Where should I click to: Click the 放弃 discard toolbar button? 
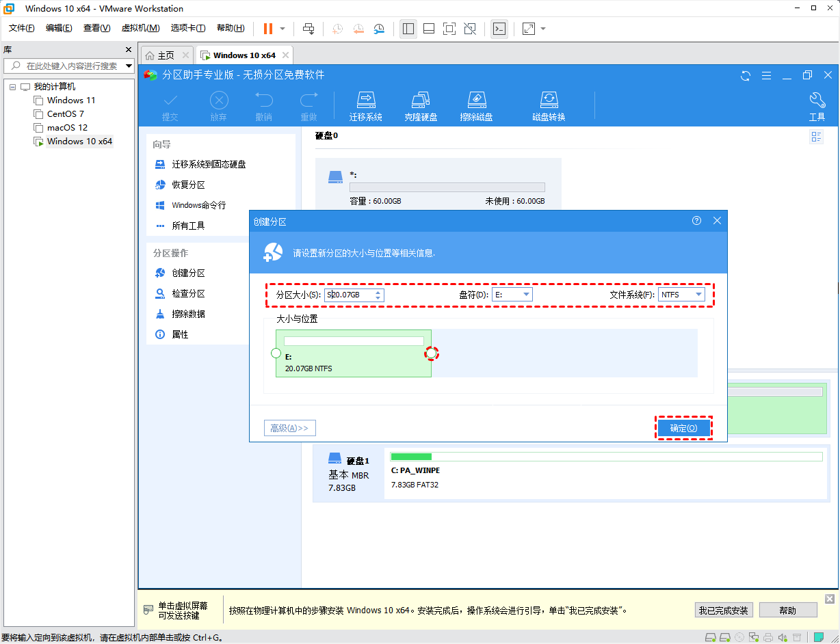pyautogui.click(x=219, y=107)
